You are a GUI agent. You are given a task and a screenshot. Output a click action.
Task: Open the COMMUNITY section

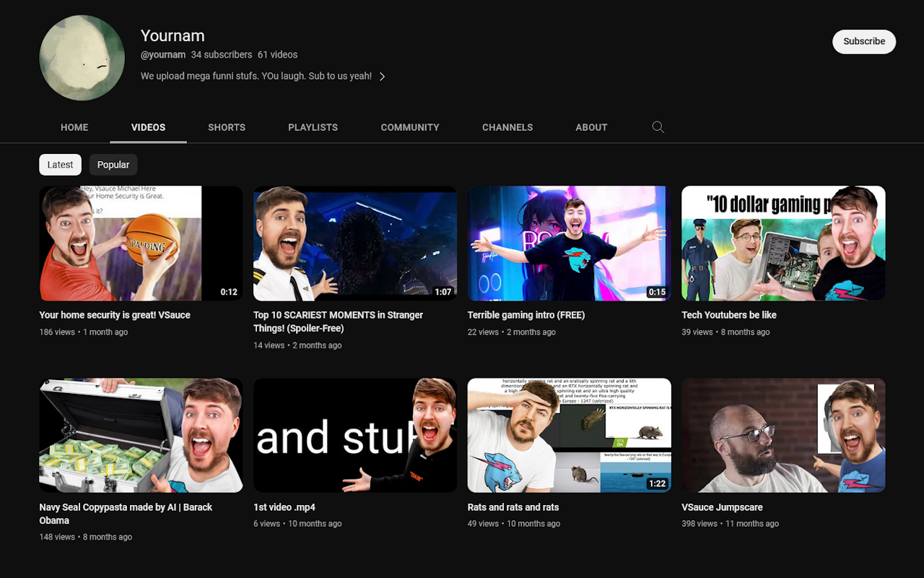(409, 127)
